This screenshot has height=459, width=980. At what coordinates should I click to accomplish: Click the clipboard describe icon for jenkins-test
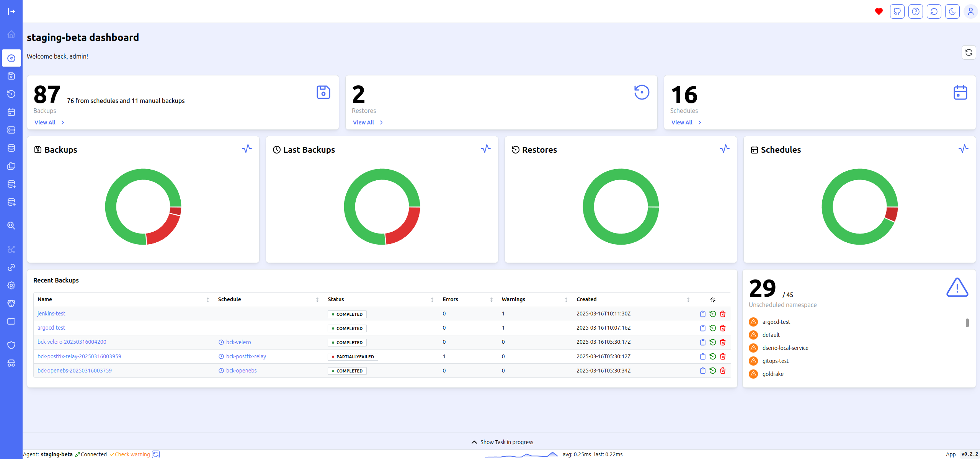(x=702, y=314)
